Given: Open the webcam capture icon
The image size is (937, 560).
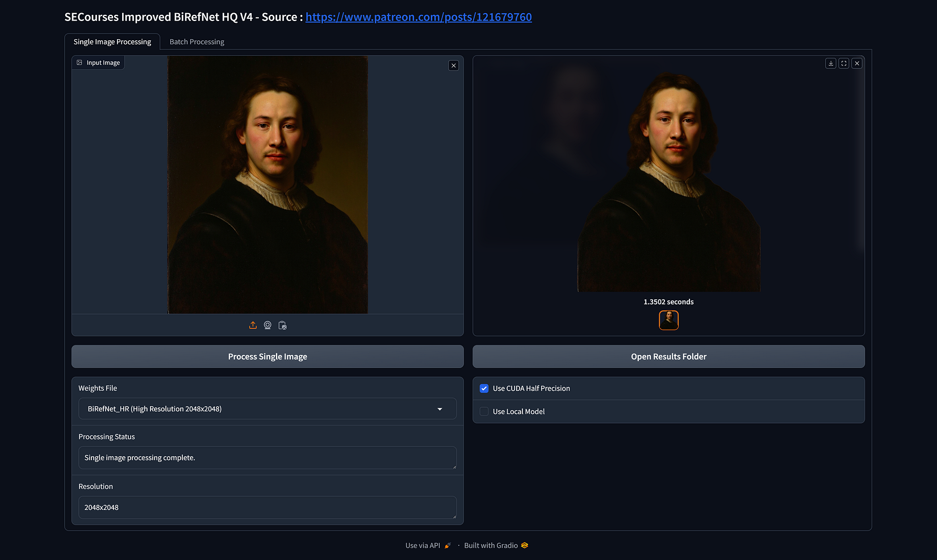Looking at the screenshot, I should [x=267, y=325].
